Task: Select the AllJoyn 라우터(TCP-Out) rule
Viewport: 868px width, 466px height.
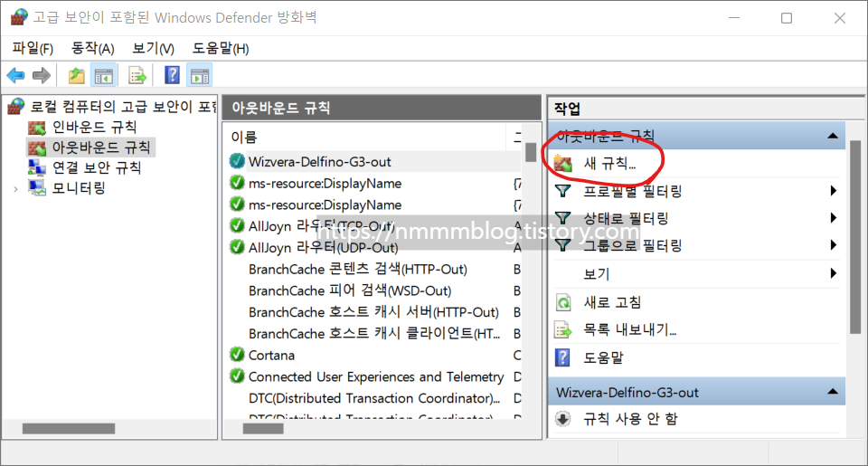Action: pos(322,226)
